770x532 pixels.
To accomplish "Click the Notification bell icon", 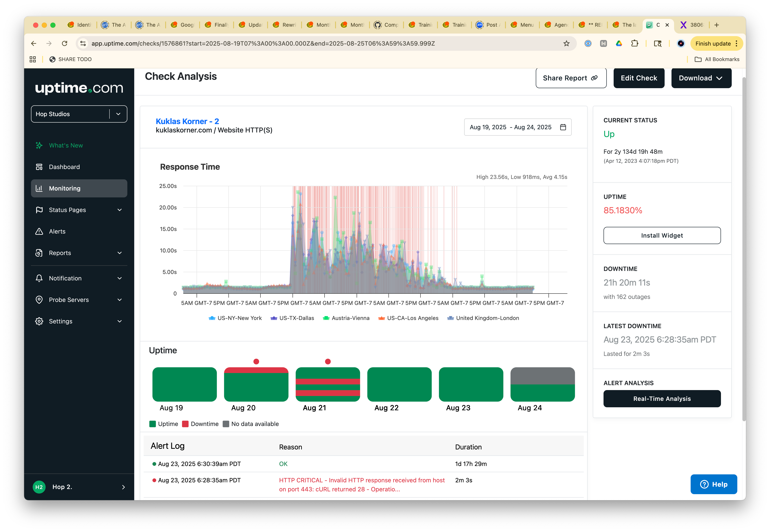I will (39, 278).
